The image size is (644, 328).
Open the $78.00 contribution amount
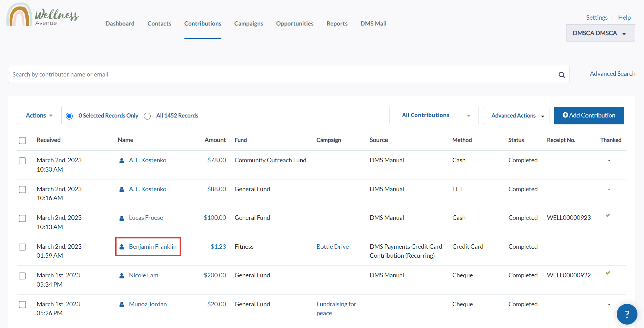click(217, 160)
